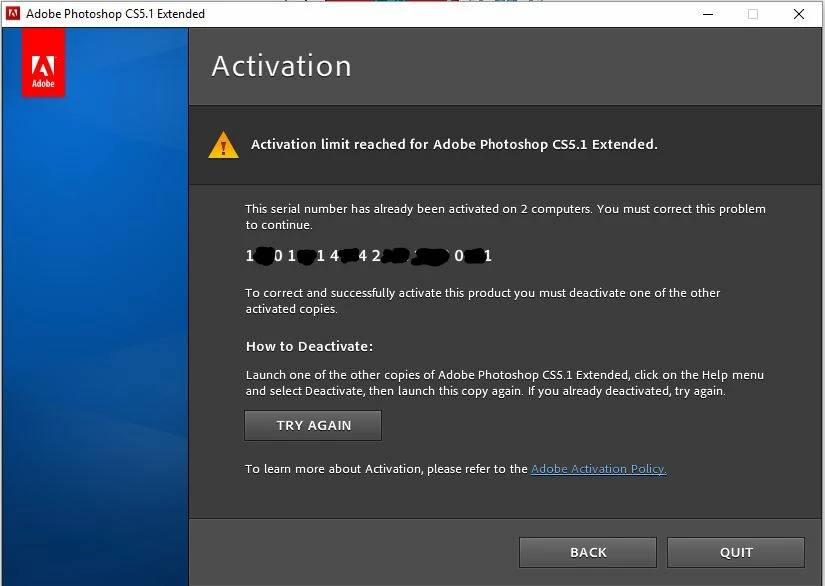
Task: Click the 'Activation limit reached' message text
Action: 454,145
